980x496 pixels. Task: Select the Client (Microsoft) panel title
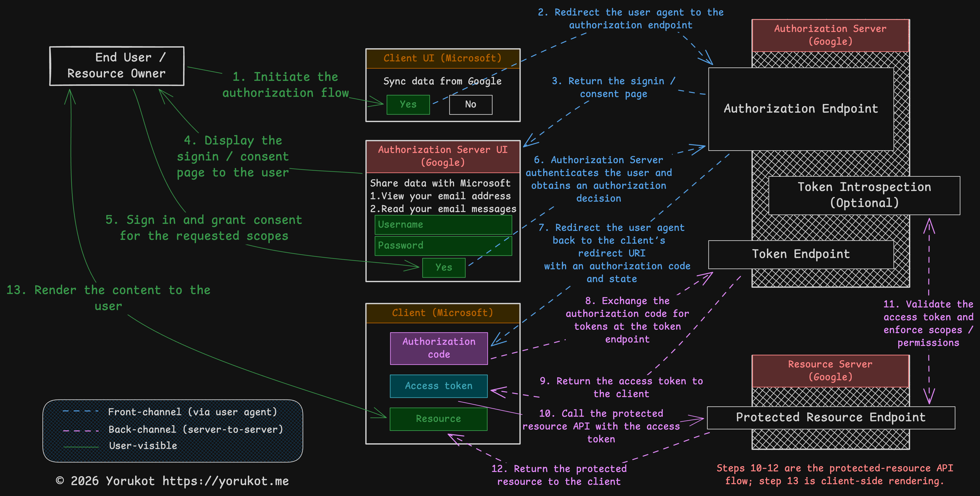click(443, 312)
